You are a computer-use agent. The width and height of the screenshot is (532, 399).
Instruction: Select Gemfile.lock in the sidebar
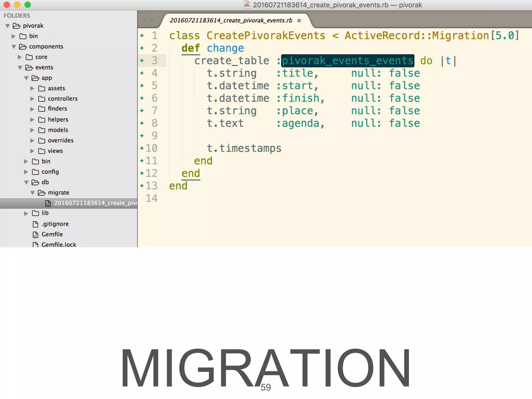pyautogui.click(x=59, y=245)
